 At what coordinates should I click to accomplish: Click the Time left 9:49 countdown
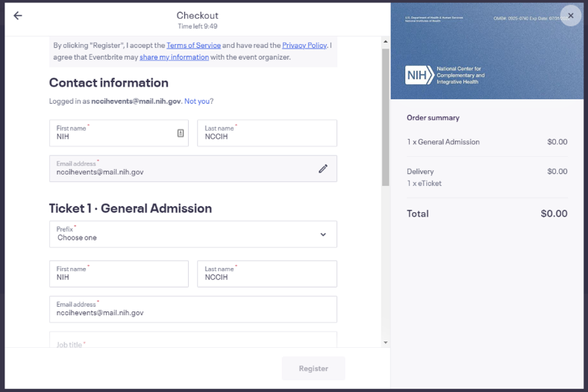click(198, 26)
